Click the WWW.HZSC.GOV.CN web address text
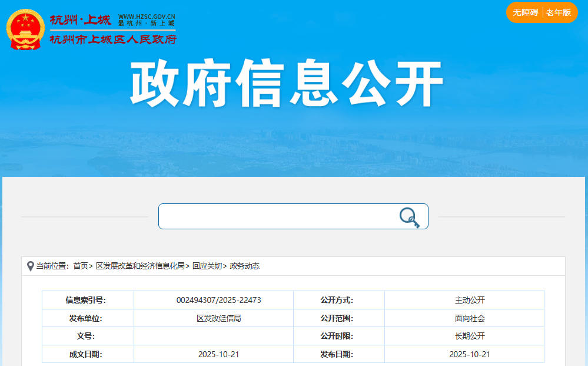588x366 pixels. [147, 17]
